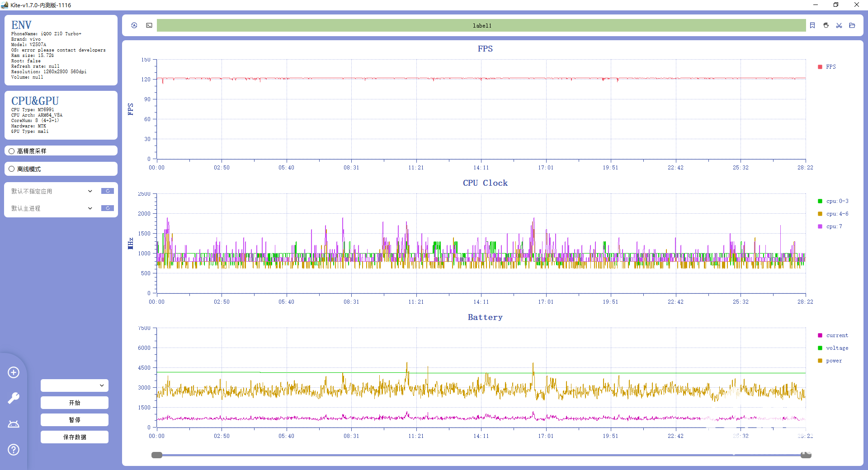Expand the 默认不指定应用 dropdown
Screen dimensions: 868x470
coord(52,191)
